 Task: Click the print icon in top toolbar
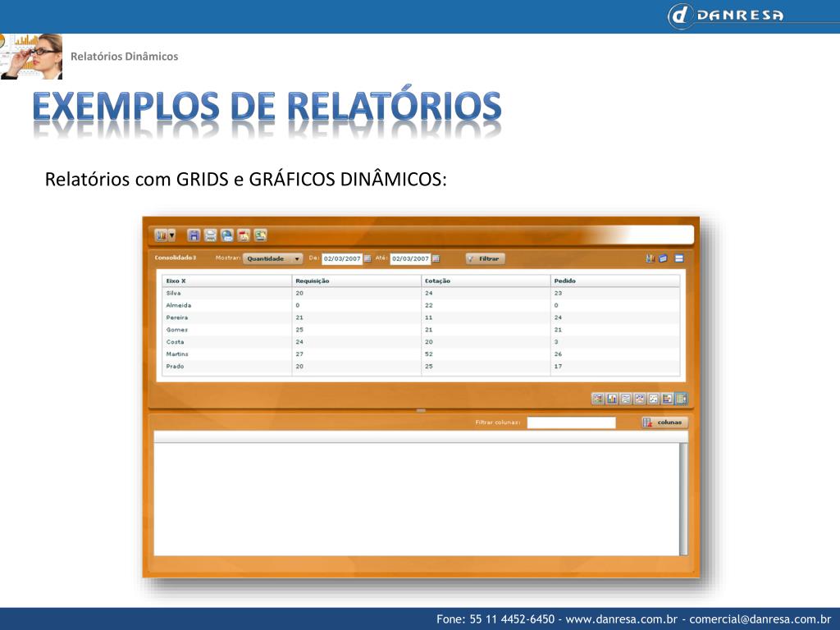[211, 235]
